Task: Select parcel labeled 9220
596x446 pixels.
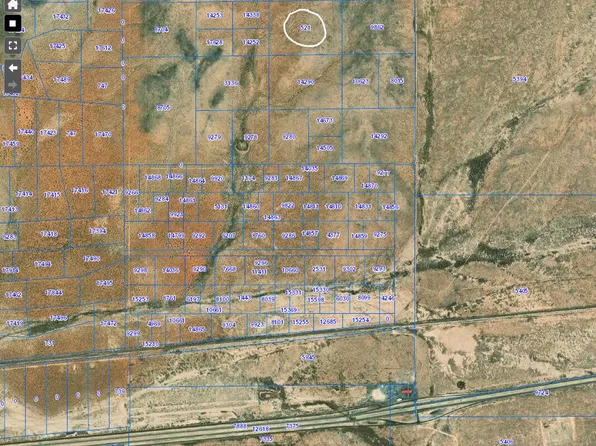Action: tap(217, 178)
